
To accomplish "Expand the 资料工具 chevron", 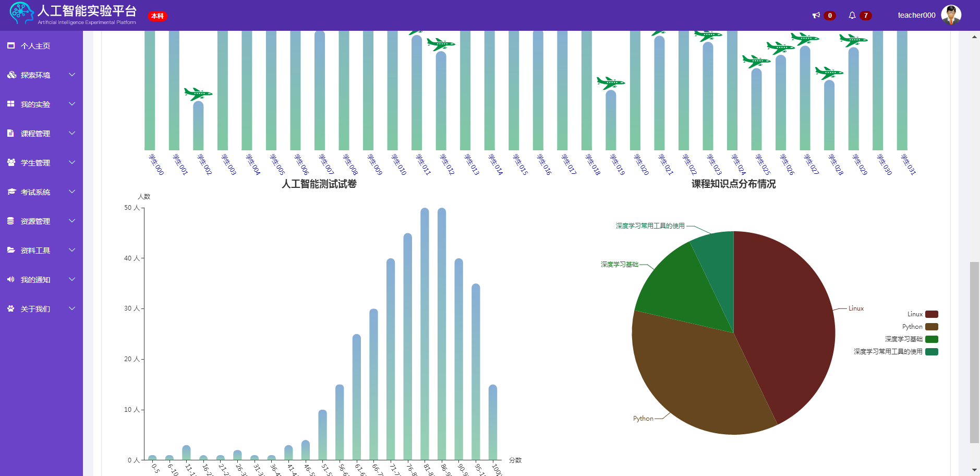I will coord(72,251).
